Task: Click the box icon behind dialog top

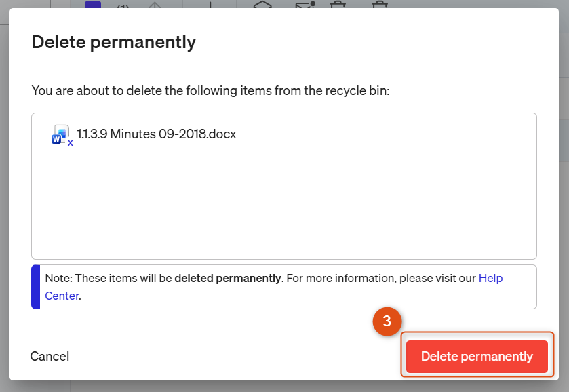Action: tap(262, 4)
